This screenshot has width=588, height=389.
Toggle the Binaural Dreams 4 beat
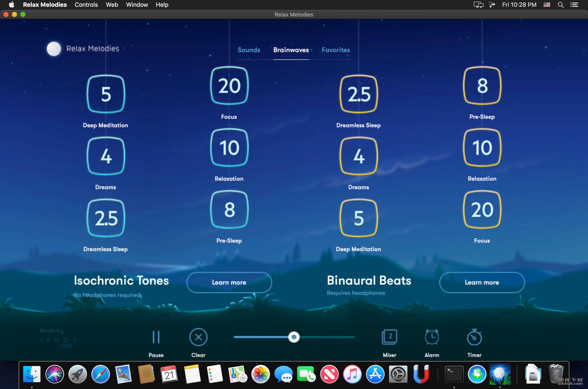pos(359,156)
